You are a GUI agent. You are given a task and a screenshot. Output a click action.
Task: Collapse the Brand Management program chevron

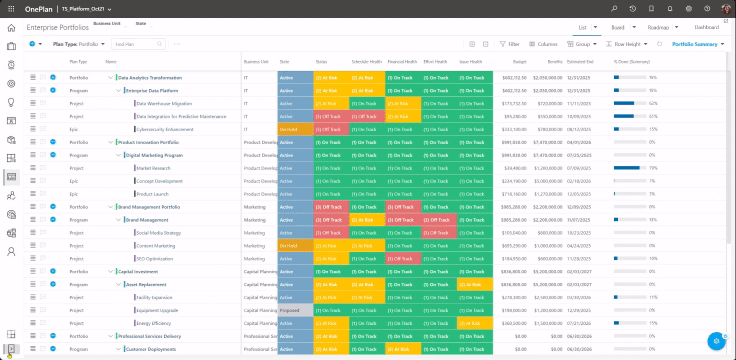click(x=118, y=220)
